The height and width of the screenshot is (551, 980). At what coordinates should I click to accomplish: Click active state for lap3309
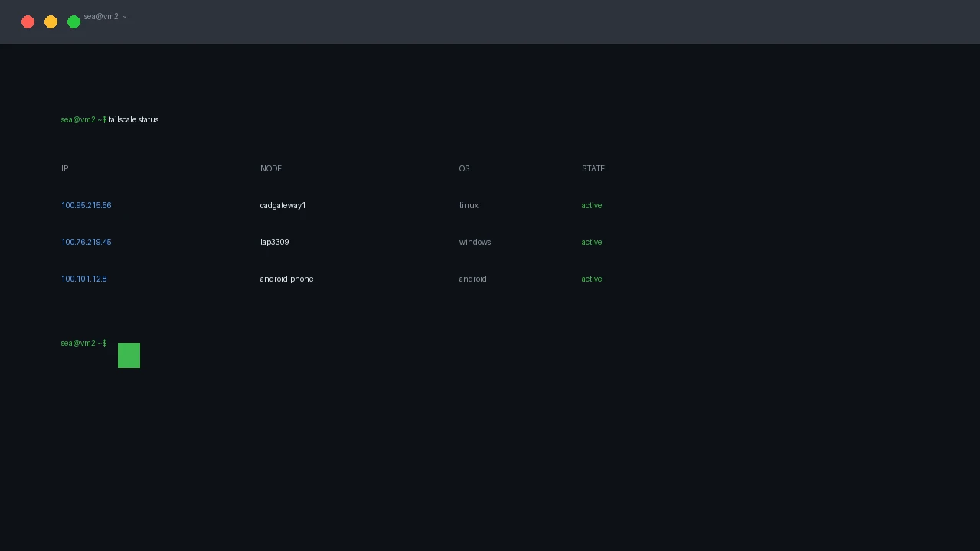point(592,243)
